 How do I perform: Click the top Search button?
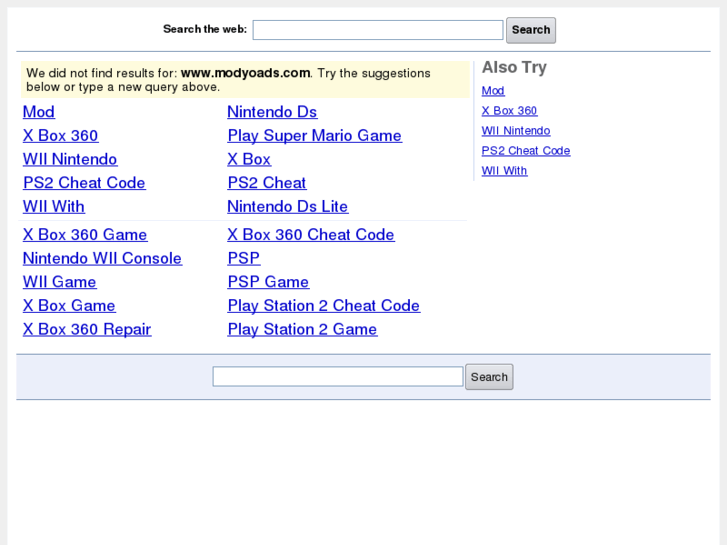[x=531, y=30]
